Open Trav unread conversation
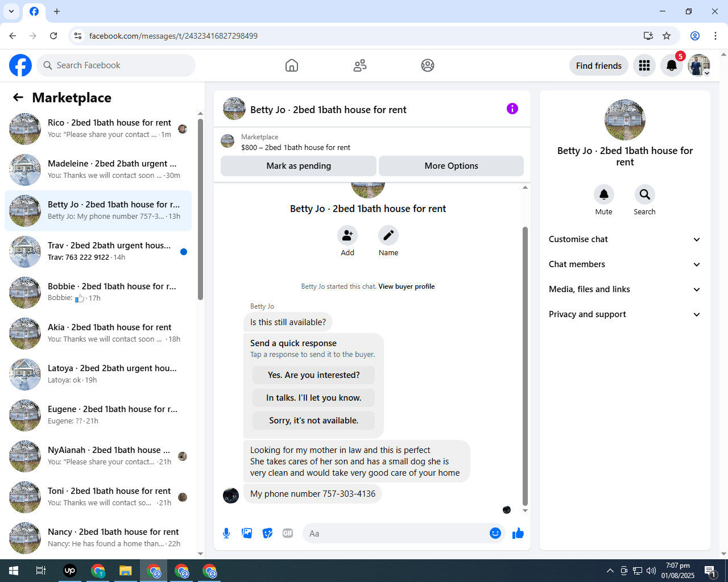 coord(98,252)
